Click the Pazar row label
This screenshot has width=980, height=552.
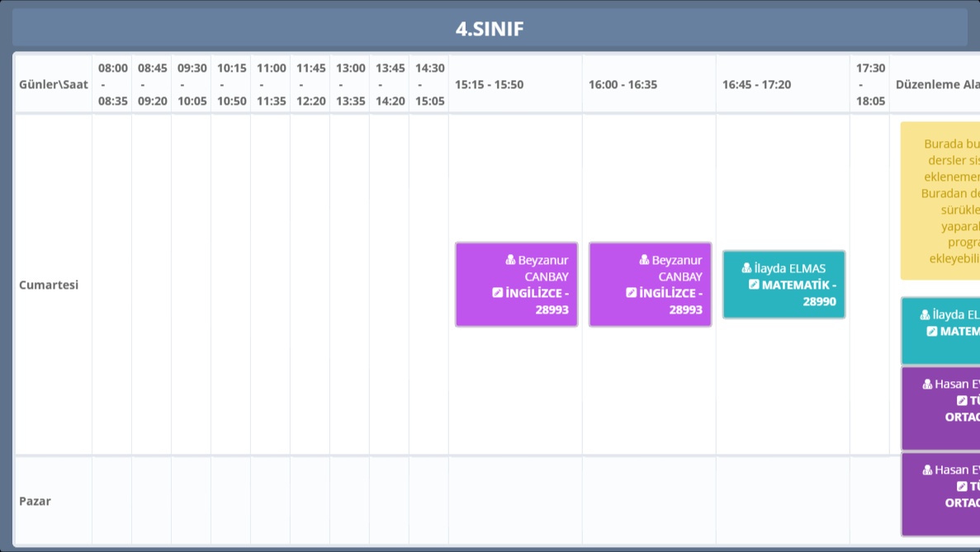pyautogui.click(x=36, y=501)
